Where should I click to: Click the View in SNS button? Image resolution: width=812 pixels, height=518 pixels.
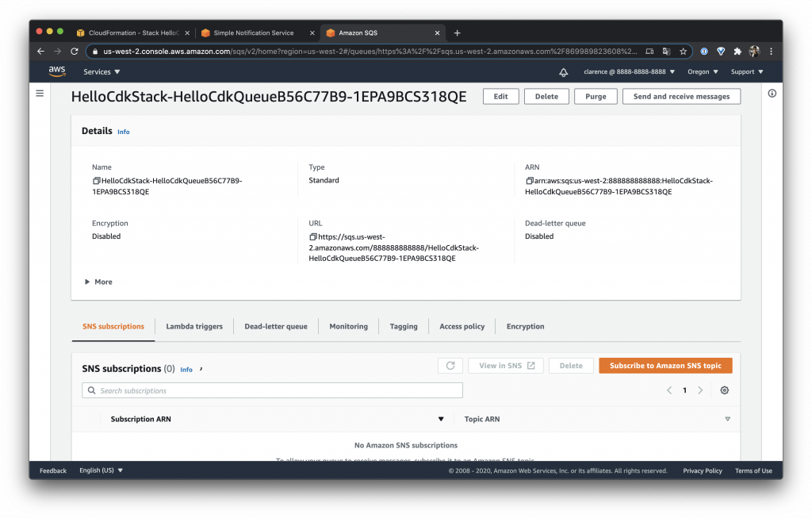click(506, 366)
